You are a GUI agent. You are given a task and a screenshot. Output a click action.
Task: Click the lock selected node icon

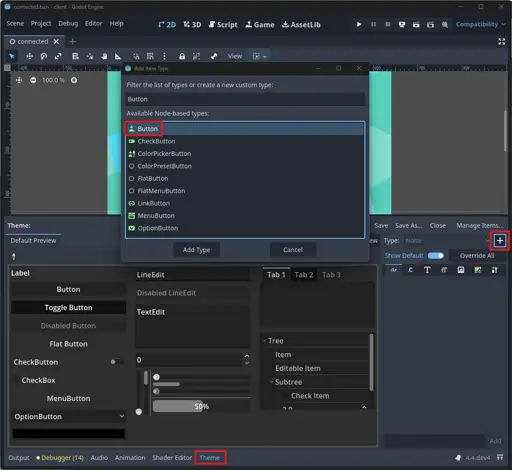[x=182, y=56]
